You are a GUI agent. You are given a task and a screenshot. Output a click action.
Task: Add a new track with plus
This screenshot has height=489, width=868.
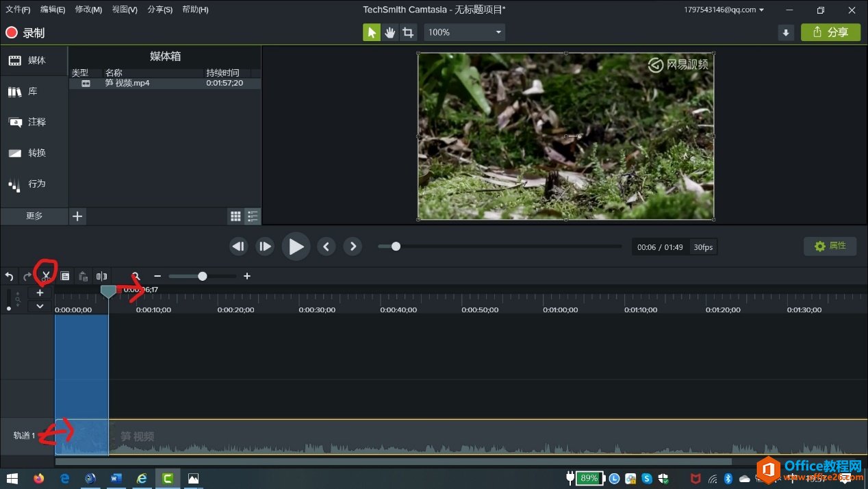pyautogui.click(x=40, y=293)
